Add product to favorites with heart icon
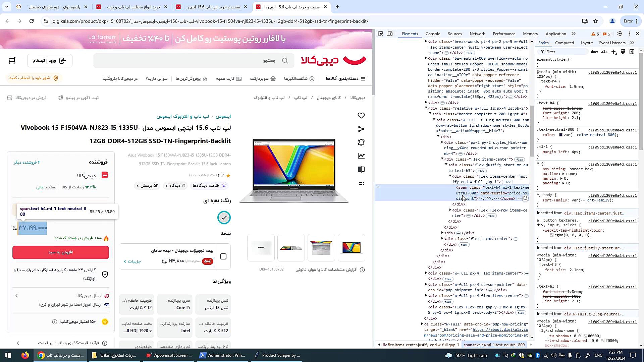Viewport: 644px width, 362px height. pos(361,116)
